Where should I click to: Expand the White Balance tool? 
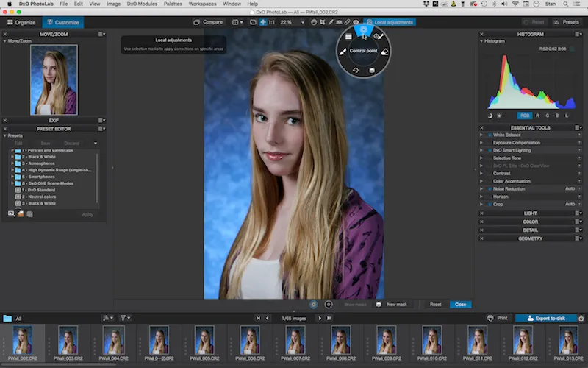coord(481,135)
